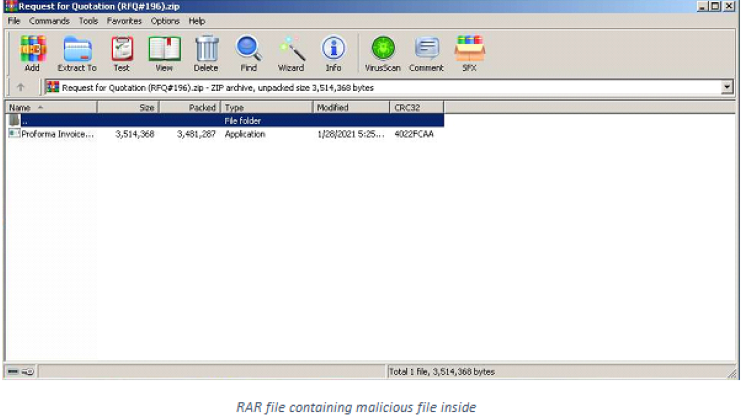
Task: Click the 4022FCAA CRC32 value
Action: click(414, 134)
